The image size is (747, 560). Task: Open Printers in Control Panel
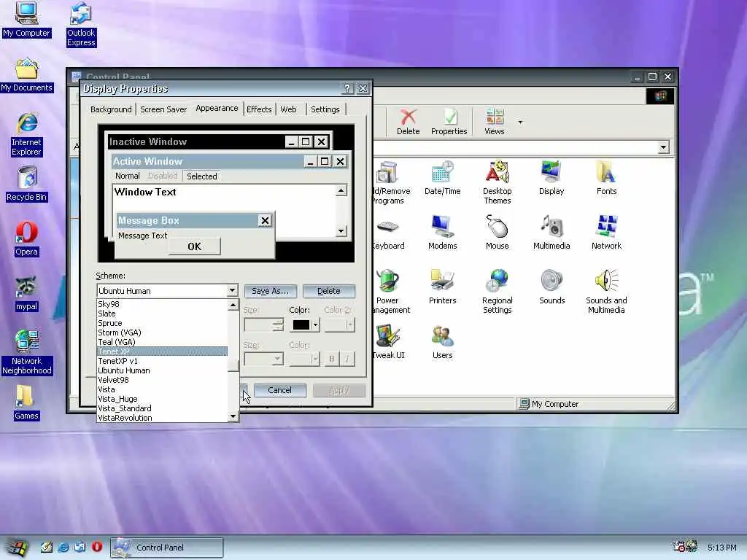click(442, 287)
